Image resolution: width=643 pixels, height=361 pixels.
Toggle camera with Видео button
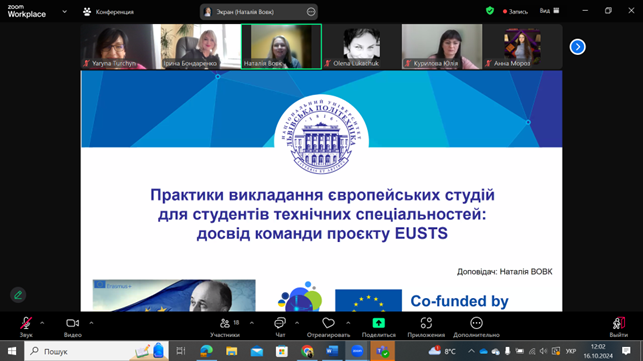click(73, 327)
